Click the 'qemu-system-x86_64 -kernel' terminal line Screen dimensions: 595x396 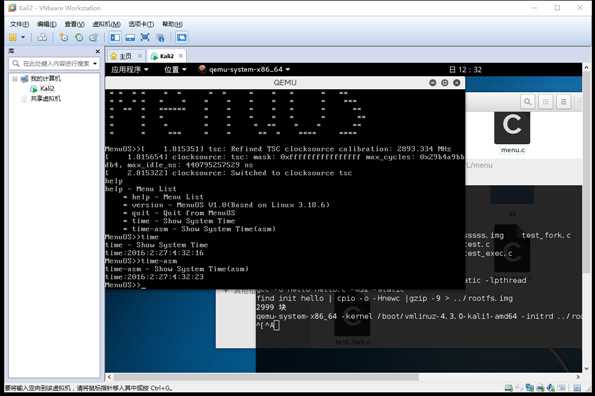click(x=419, y=316)
